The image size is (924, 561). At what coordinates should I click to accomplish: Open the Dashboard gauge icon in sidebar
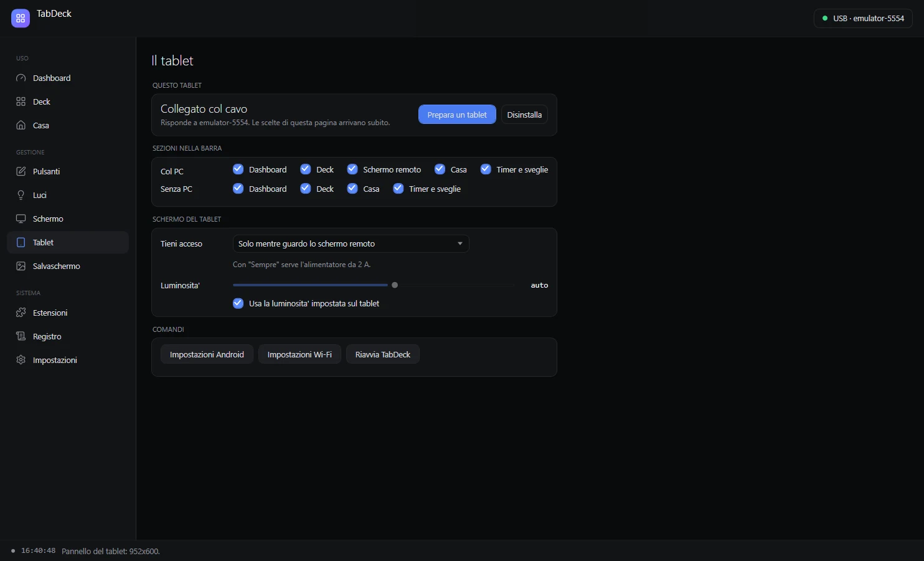[21, 78]
